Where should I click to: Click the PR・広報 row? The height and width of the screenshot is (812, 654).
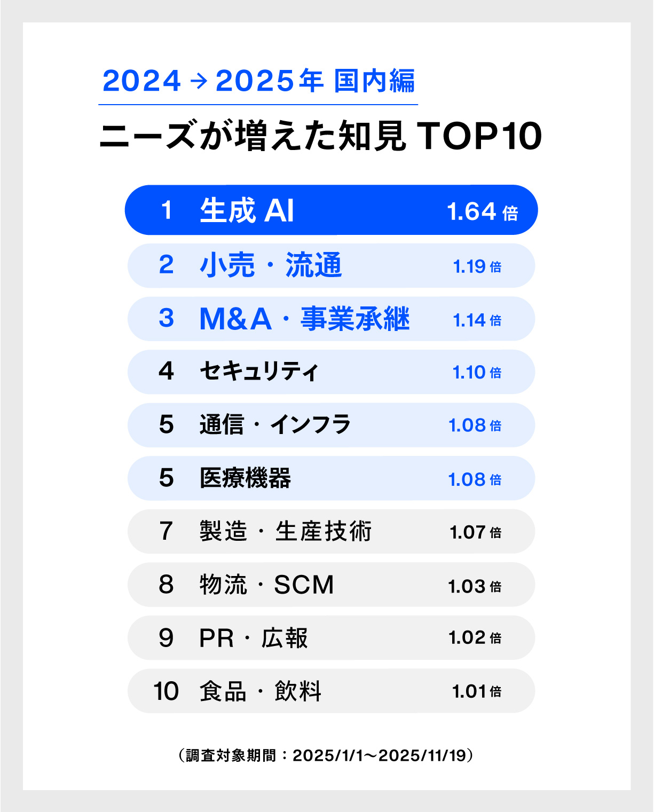(x=331, y=637)
